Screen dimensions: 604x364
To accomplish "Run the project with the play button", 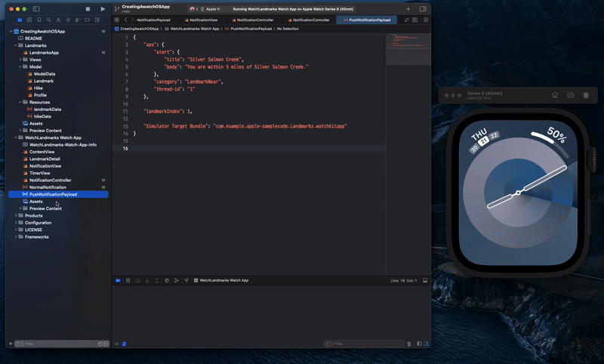I will (103, 9).
